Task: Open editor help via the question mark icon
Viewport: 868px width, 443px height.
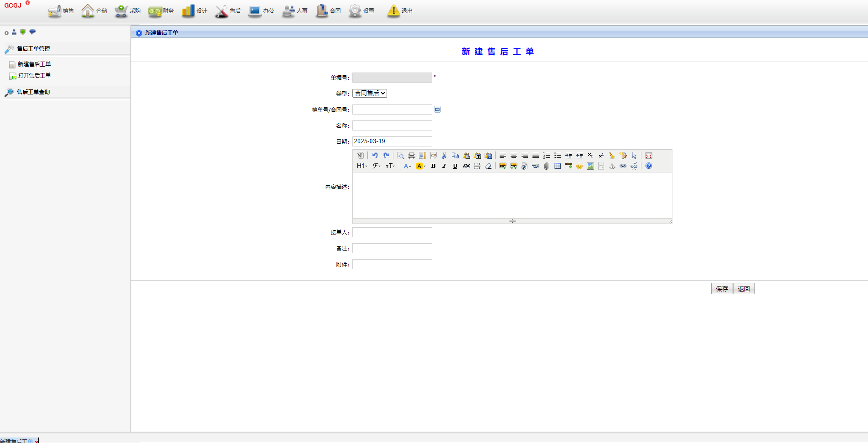Action: click(648, 166)
